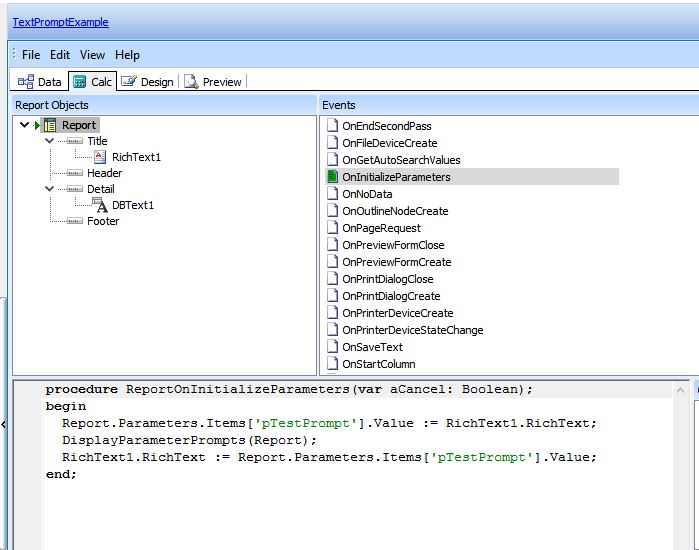The image size is (699, 550).
Task: Open the File menu
Action: (31, 55)
